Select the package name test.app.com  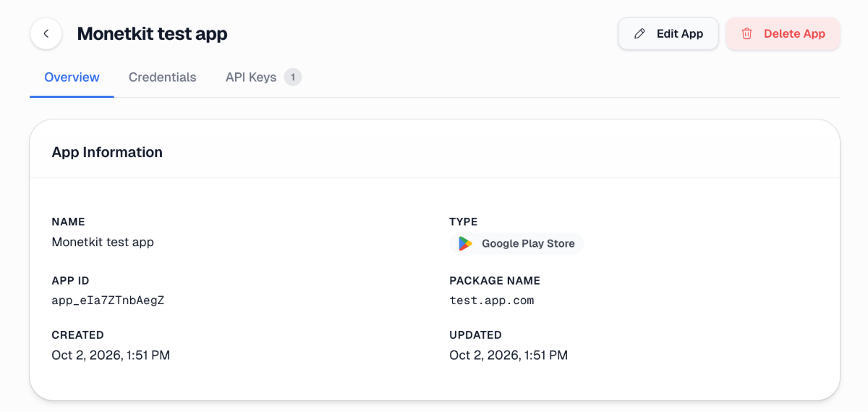[492, 300]
